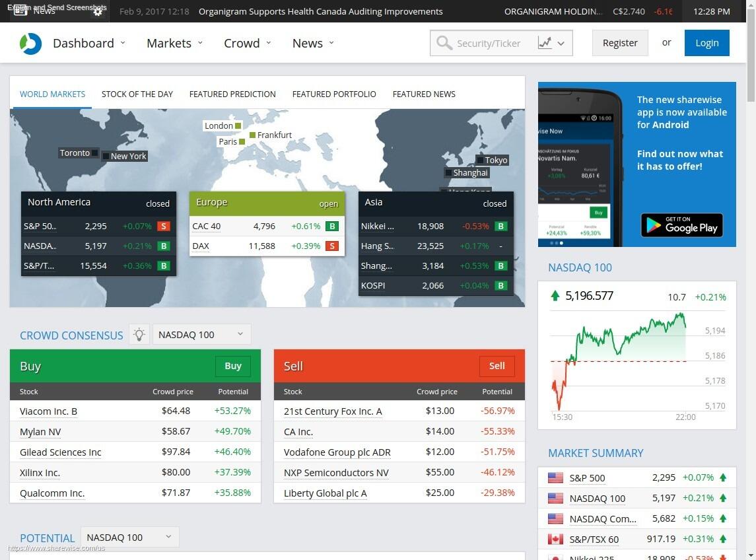Viewport: 756px width, 560px height.
Task: Click the Android phone image in the app ad
Action: pyautogui.click(x=580, y=167)
